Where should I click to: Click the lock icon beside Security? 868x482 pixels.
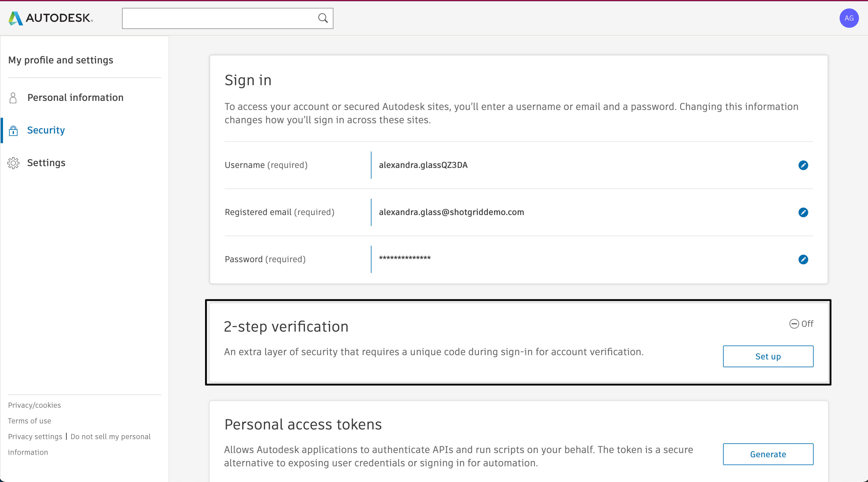point(13,130)
